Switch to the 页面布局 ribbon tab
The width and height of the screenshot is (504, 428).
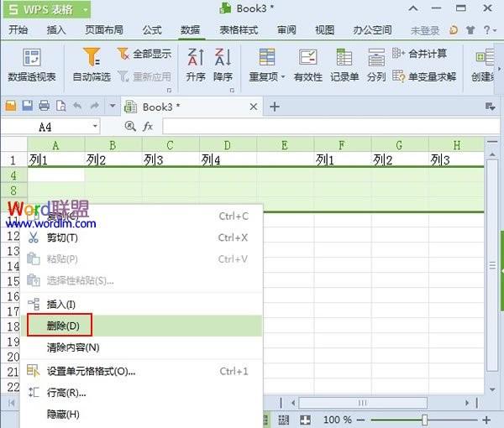click(104, 30)
